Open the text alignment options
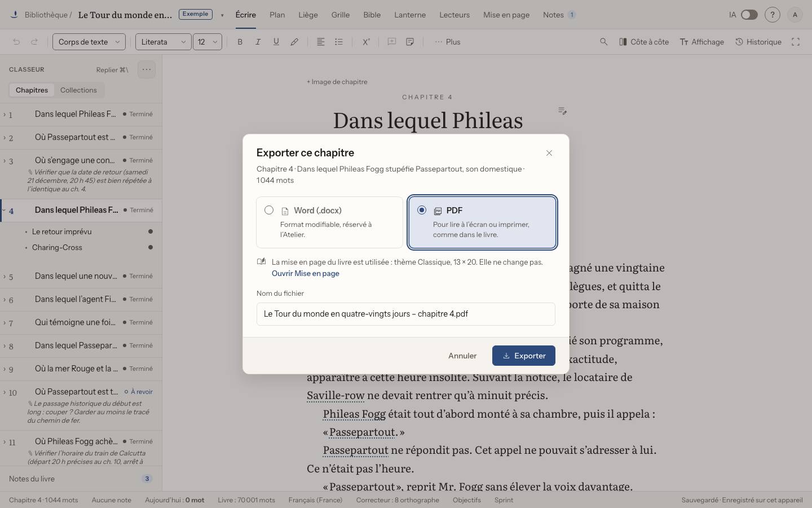 (321, 42)
